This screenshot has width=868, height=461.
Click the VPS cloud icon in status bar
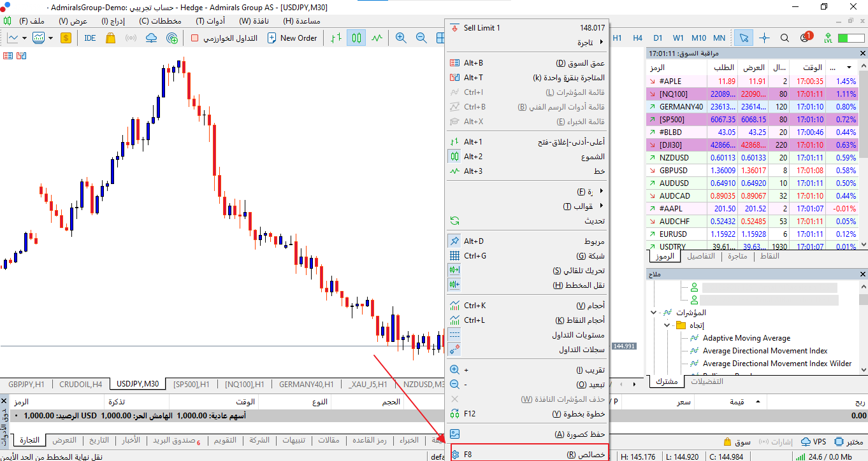pyautogui.click(x=806, y=441)
